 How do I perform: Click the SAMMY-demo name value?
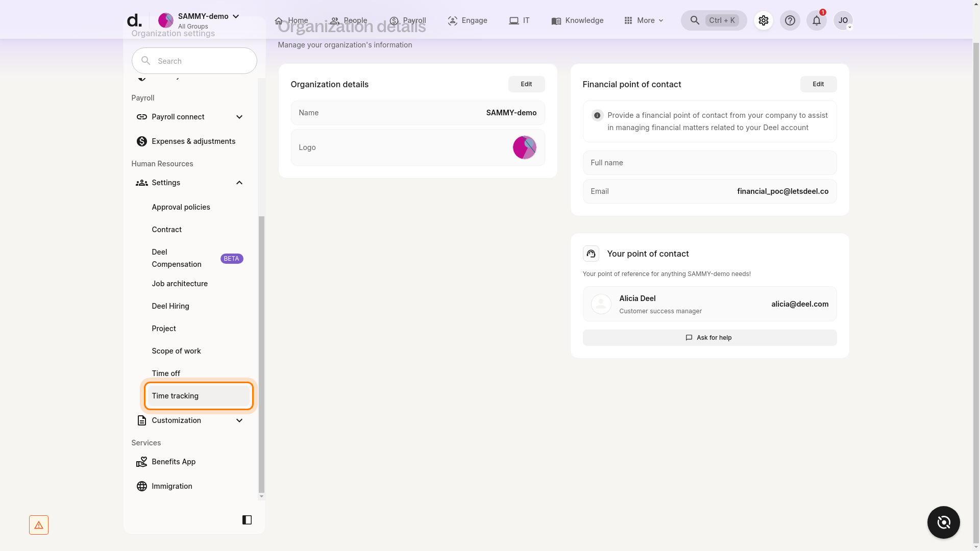tap(511, 113)
